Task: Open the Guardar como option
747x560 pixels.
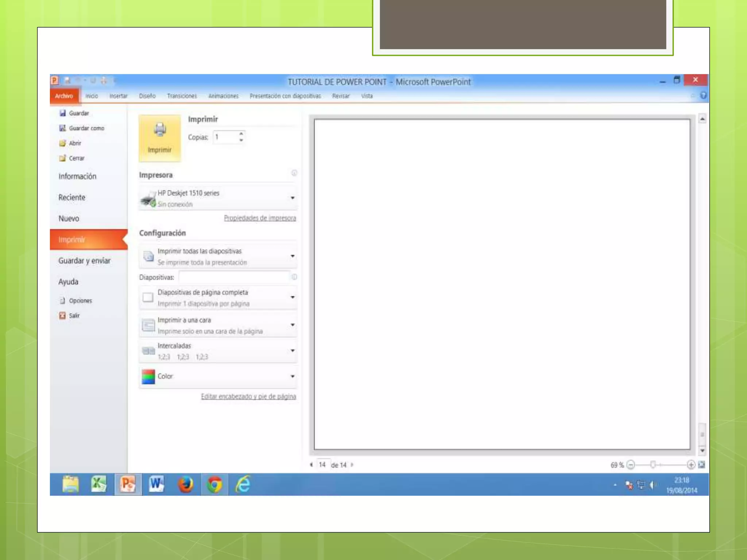Action: 86,128
